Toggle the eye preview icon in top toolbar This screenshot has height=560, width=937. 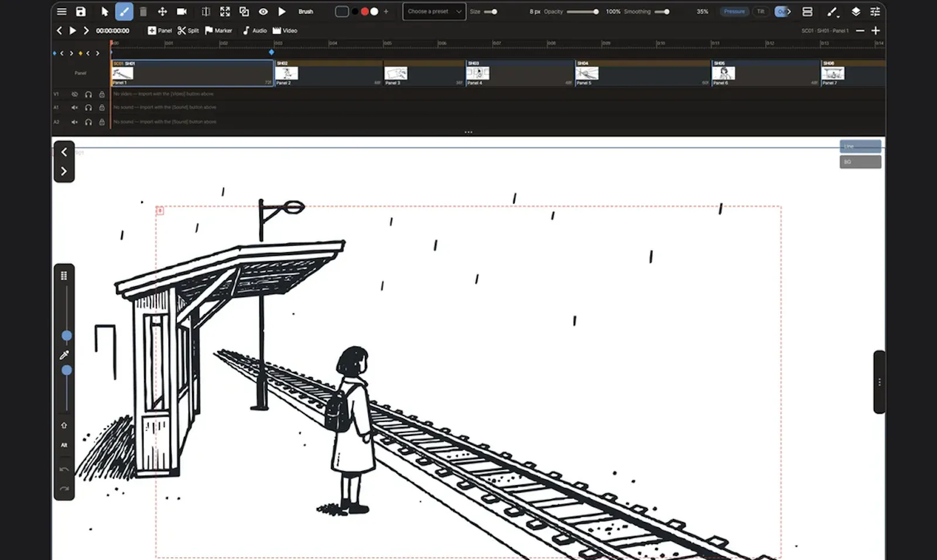coord(264,11)
